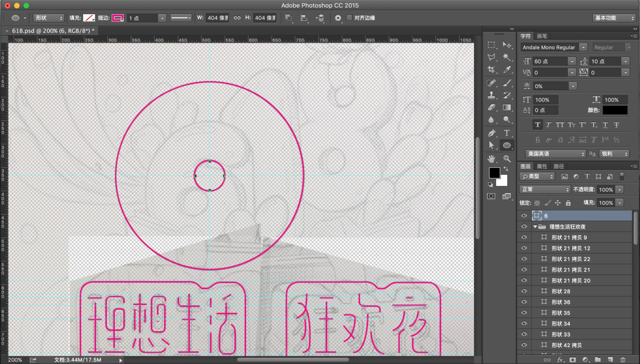This screenshot has height=364, width=640.
Task: Click the black text 颜色 swatch
Action: pyautogui.click(x=615, y=110)
